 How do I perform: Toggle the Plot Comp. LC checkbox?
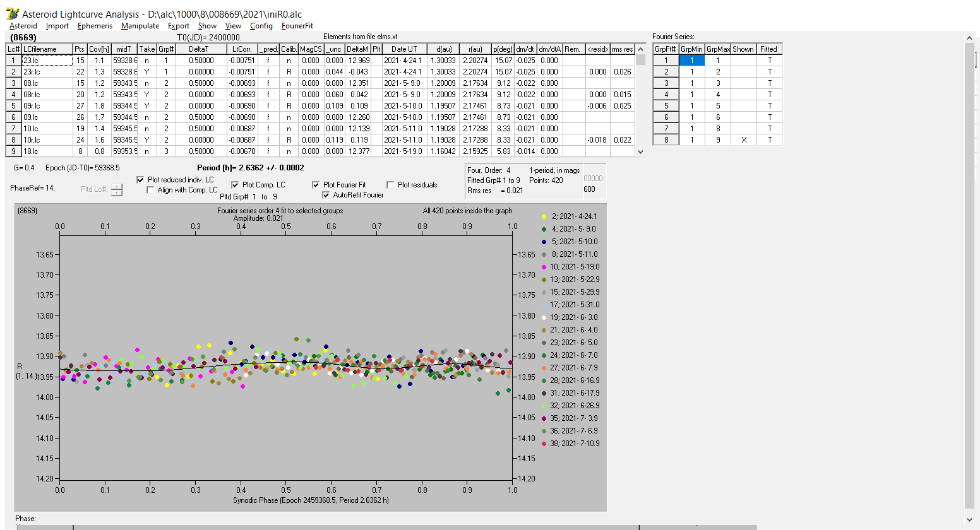tap(235, 185)
